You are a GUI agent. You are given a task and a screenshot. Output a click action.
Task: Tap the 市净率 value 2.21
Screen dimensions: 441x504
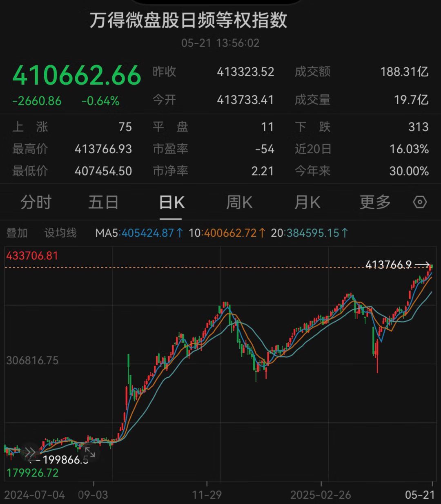coord(263,171)
